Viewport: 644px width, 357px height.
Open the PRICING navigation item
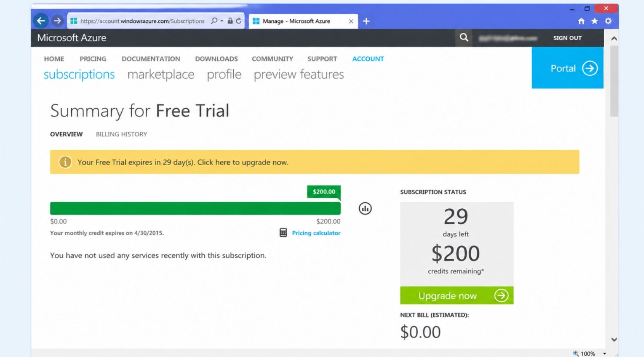point(93,59)
